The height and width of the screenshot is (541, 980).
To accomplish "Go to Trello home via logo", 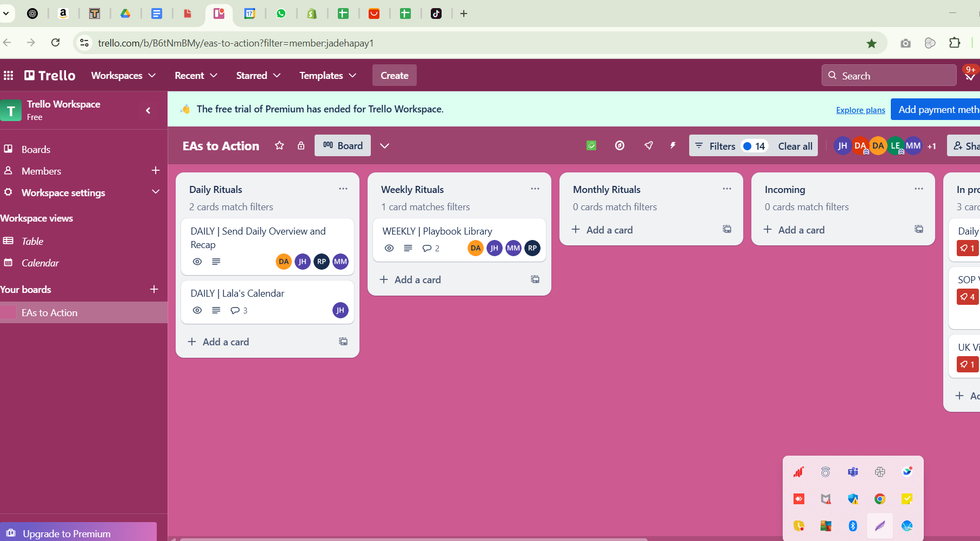I will 50,75.
